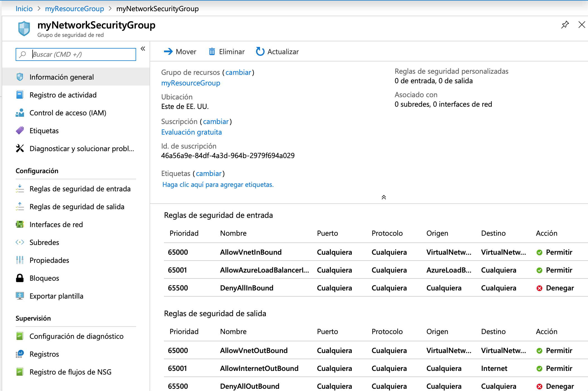Screen dimensions: 588x391
Task: Close the myNetworkSecurityGroup blade
Action: pyautogui.click(x=582, y=25)
